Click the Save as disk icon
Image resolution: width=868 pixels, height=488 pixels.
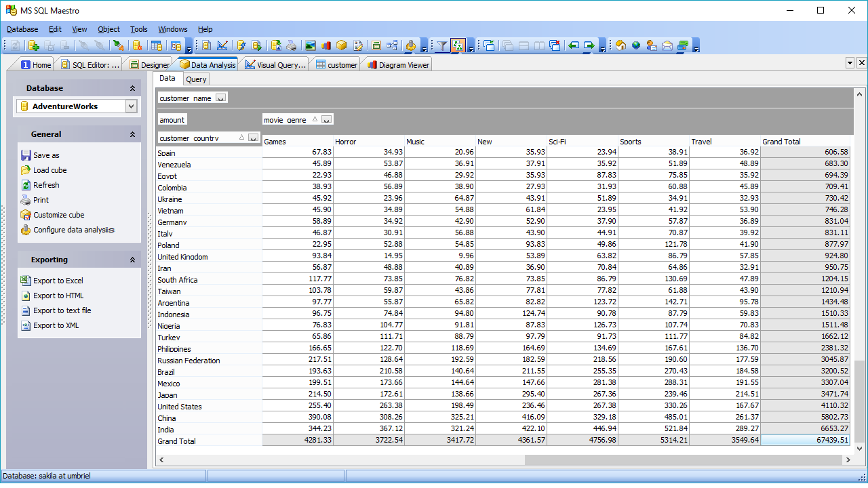(x=26, y=155)
